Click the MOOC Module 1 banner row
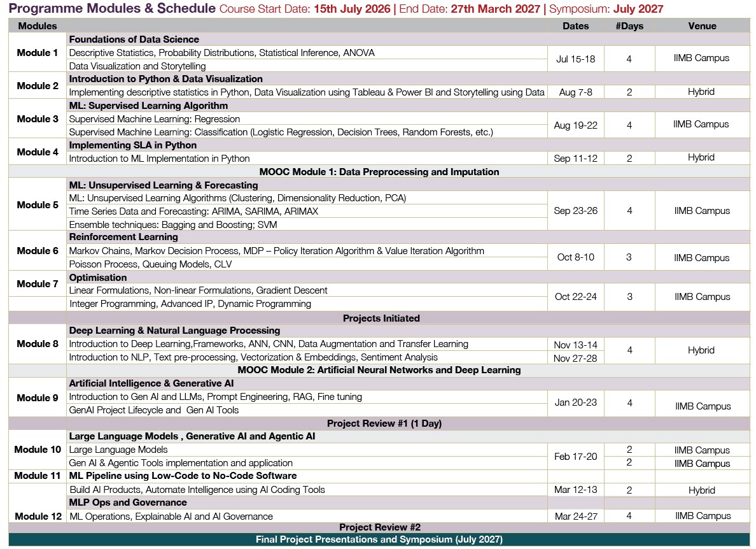756x549 pixels. coord(379,172)
